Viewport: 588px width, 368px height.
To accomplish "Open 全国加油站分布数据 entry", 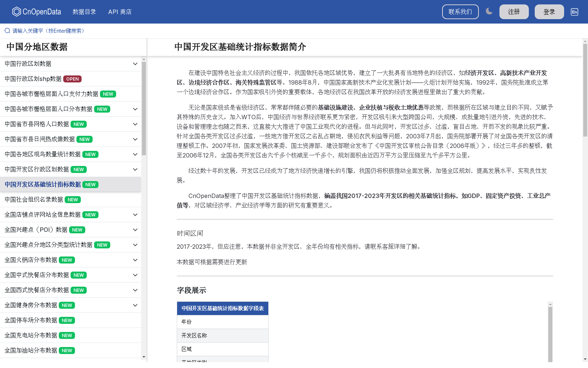I will point(71,351).
